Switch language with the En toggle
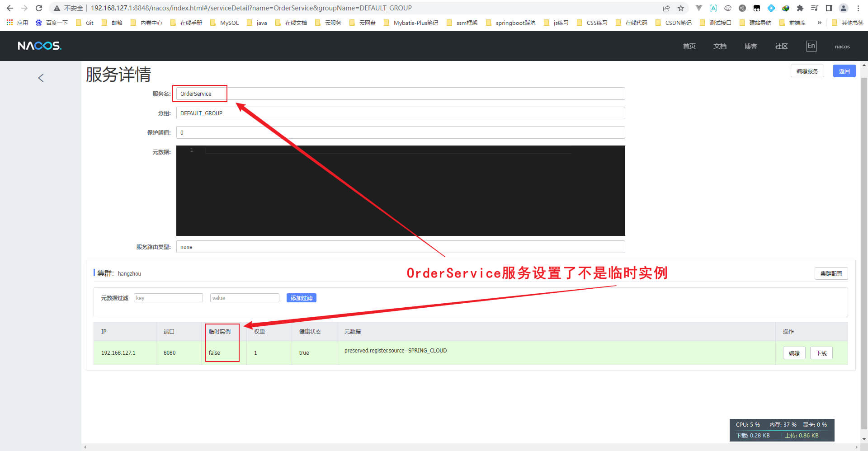The width and height of the screenshot is (868, 451). pyautogui.click(x=811, y=46)
